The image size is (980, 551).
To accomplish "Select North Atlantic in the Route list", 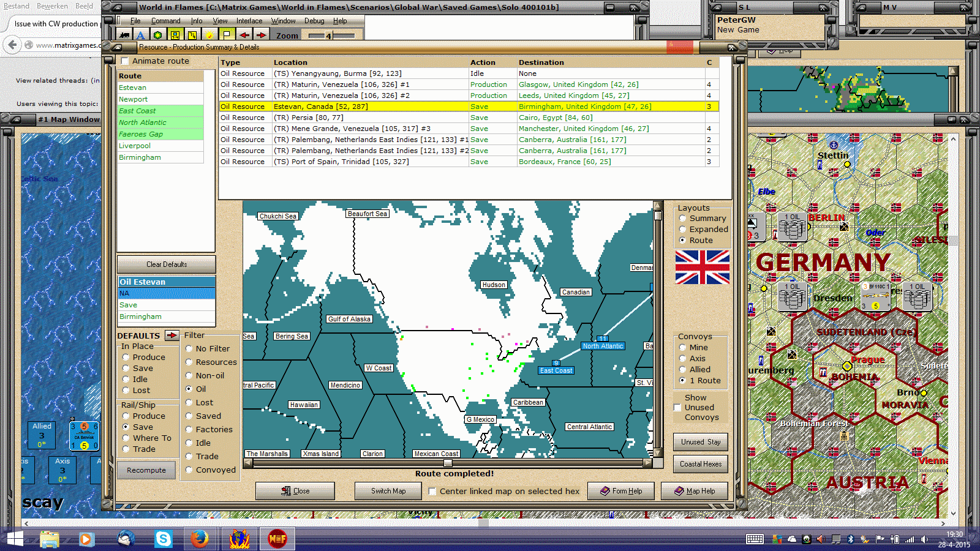I will click(160, 122).
